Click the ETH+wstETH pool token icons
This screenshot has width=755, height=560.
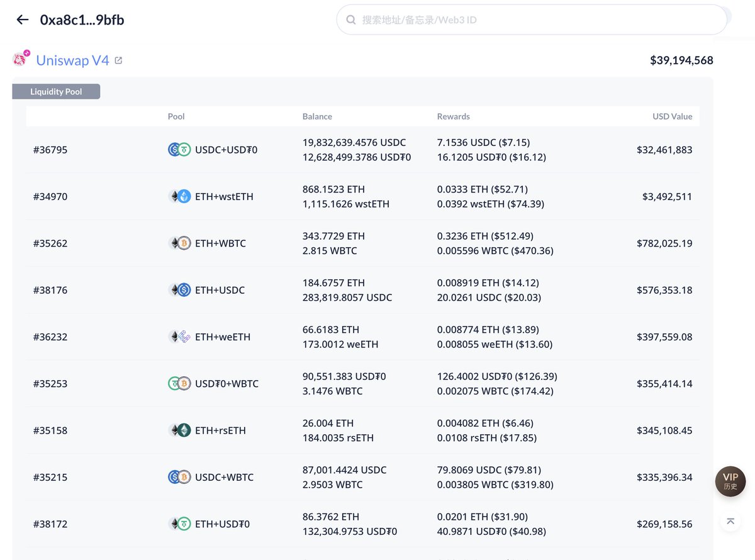[x=179, y=196]
